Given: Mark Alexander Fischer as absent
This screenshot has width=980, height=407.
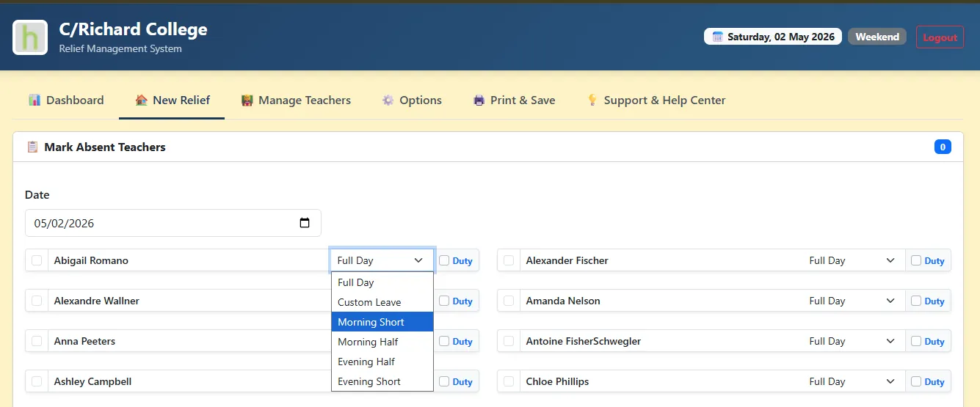Looking at the screenshot, I should click(x=509, y=260).
